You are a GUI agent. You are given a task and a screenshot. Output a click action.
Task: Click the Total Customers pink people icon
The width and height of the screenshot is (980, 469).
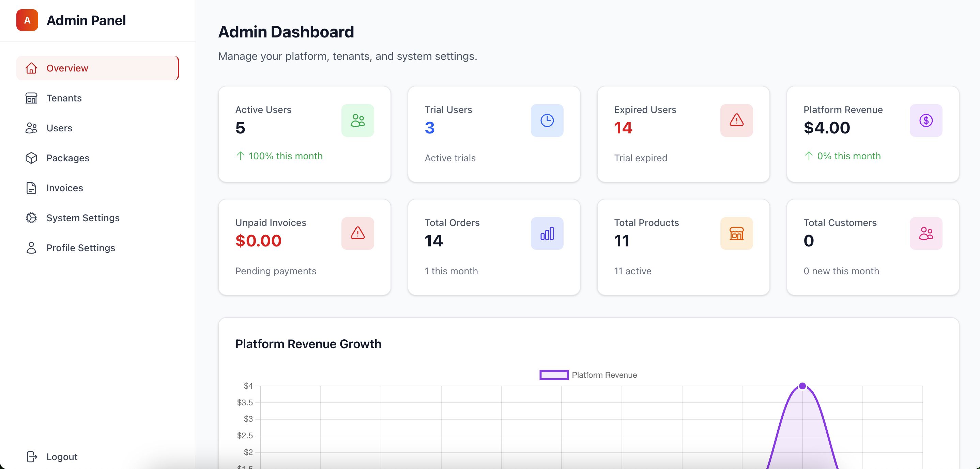point(925,233)
